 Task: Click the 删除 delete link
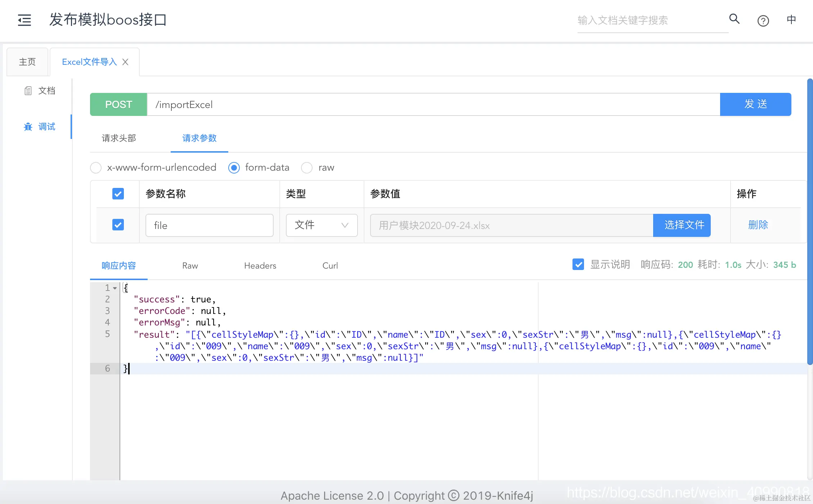point(758,225)
